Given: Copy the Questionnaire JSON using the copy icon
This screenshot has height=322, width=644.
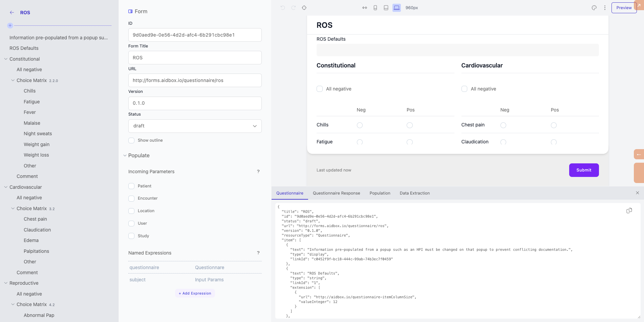Looking at the screenshot, I should pyautogui.click(x=629, y=210).
